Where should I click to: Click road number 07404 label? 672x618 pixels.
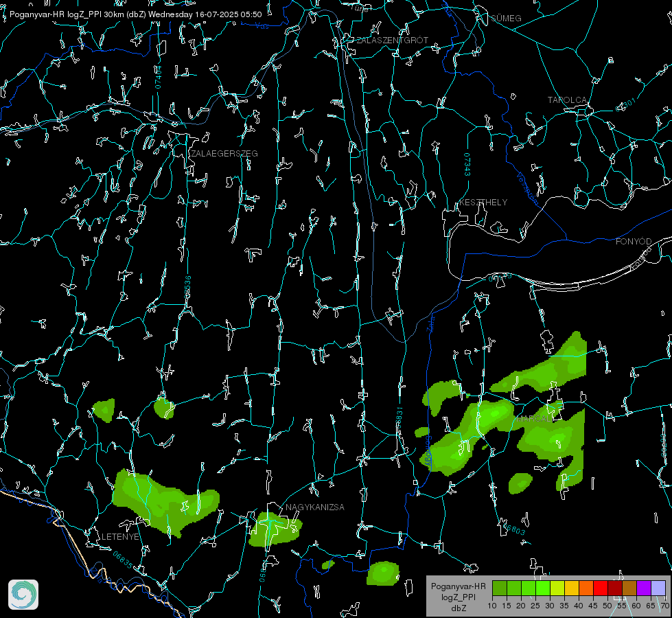tap(158, 78)
